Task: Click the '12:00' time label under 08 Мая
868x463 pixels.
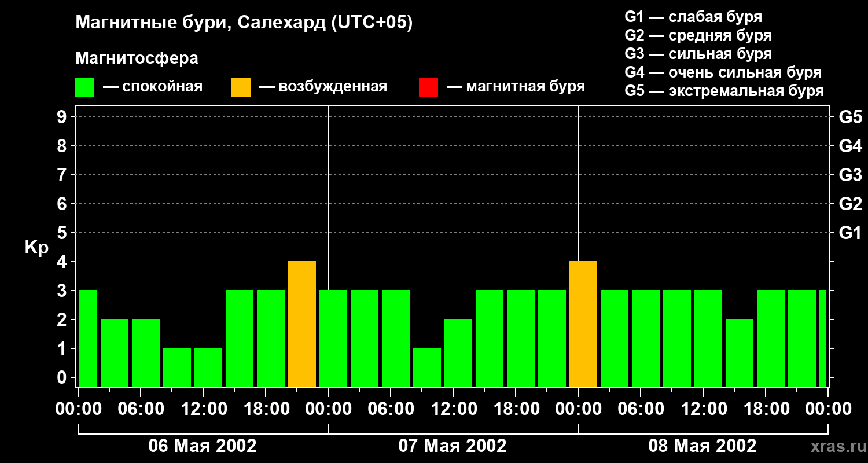Action: 703,409
